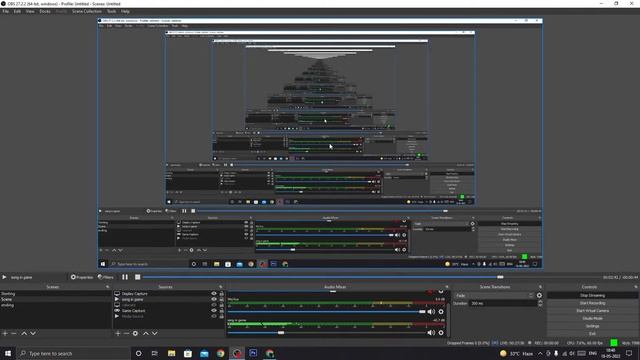
Task: Pop out the Sources dock
Action: pyautogui.click(x=221, y=287)
